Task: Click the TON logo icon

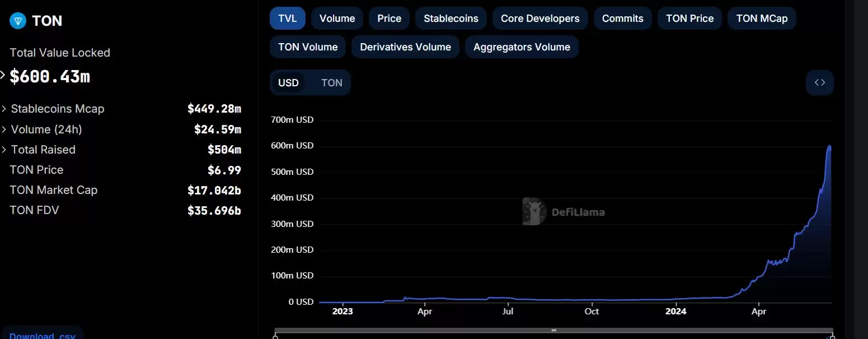Action: [18, 21]
